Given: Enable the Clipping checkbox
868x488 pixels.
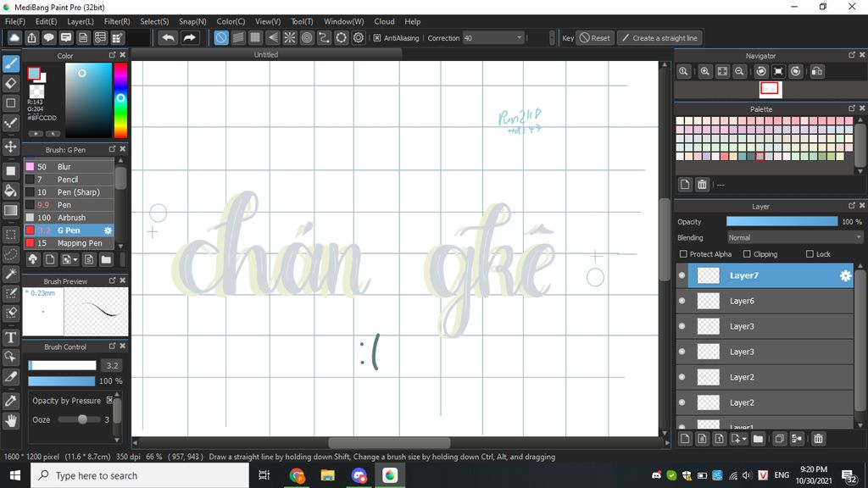Looking at the screenshot, I should click(747, 254).
